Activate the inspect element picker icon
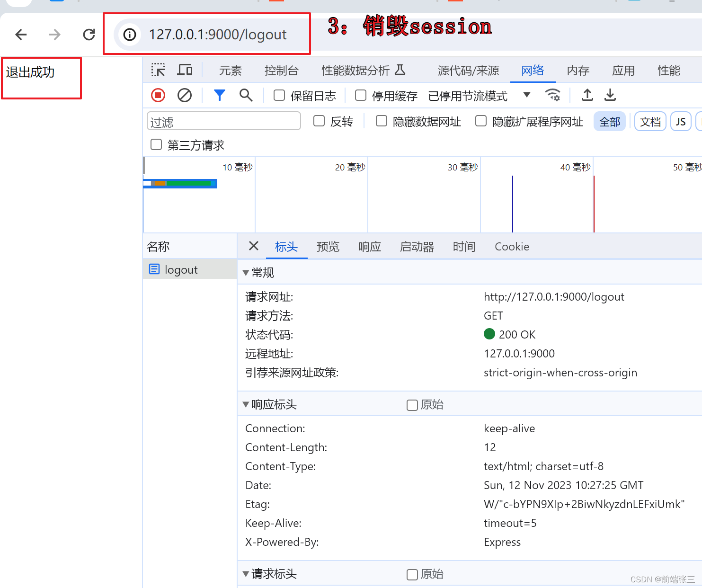Screen dimensions: 702x588 point(158,71)
